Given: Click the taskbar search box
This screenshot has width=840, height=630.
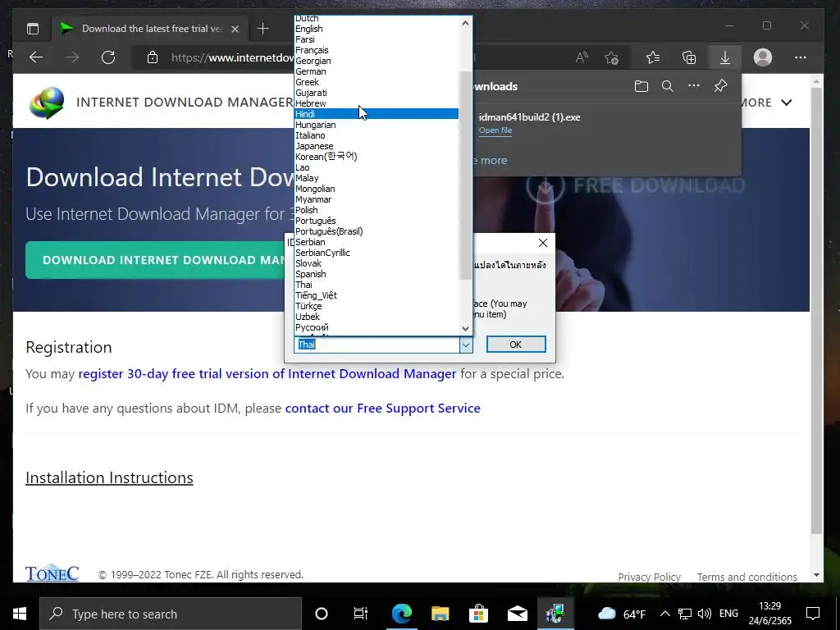Looking at the screenshot, I should click(171, 614).
